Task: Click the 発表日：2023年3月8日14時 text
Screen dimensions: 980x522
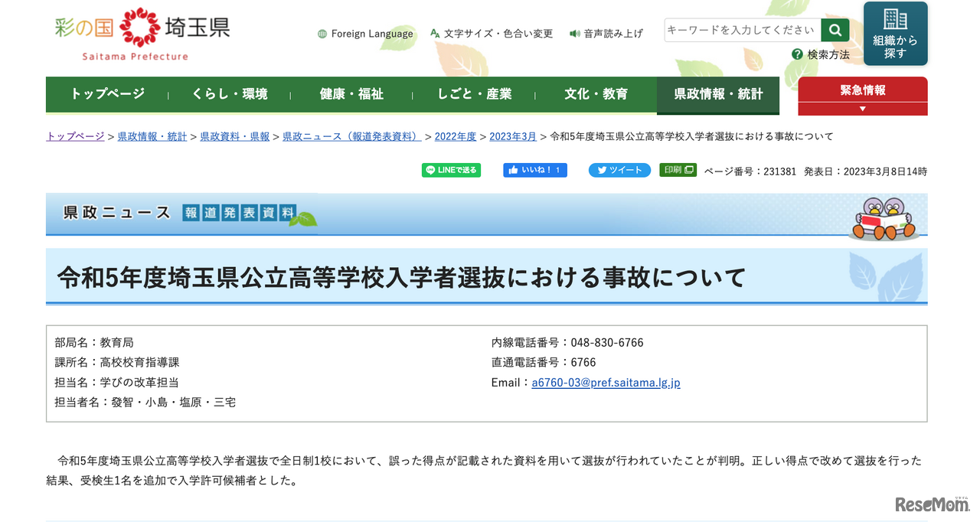Action: point(865,171)
